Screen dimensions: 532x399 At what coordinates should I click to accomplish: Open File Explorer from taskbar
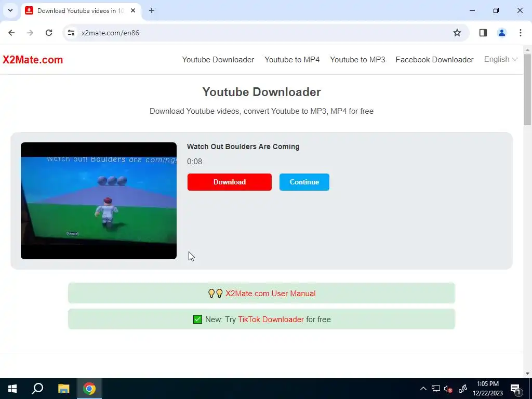click(63, 389)
